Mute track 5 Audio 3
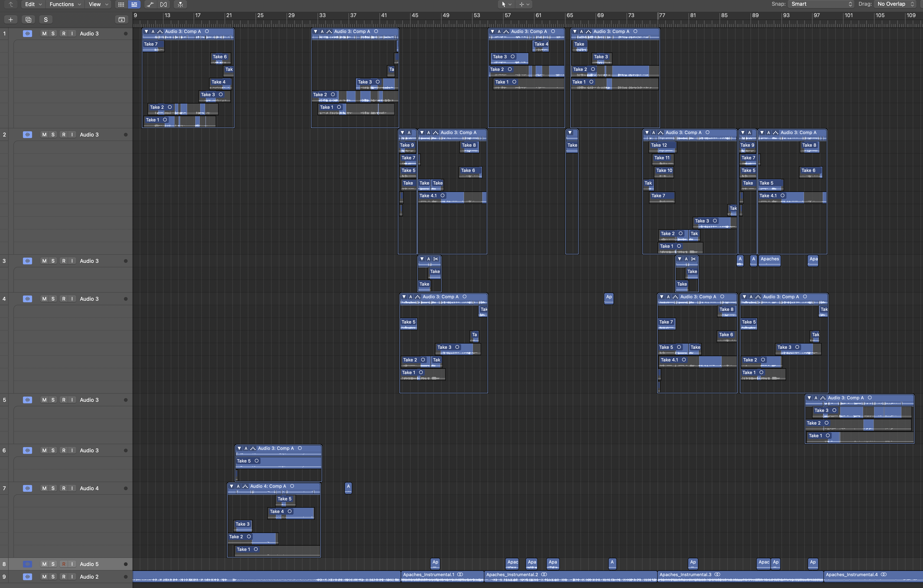 44,400
